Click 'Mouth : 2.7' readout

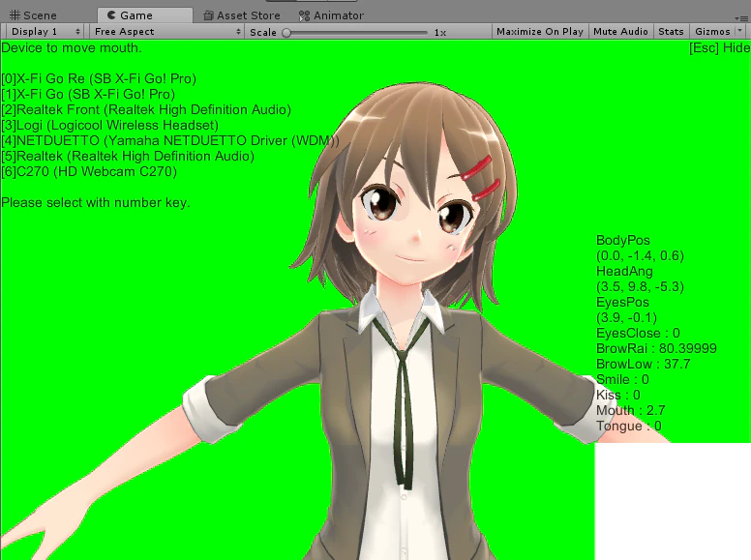pos(631,410)
